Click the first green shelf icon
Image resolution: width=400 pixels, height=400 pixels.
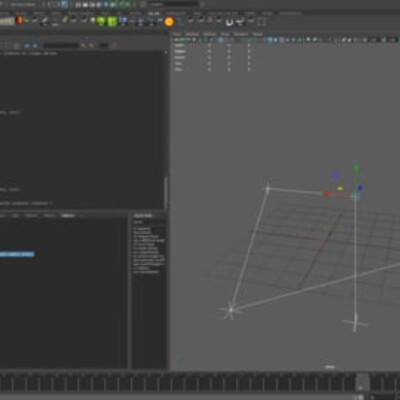click(x=101, y=21)
